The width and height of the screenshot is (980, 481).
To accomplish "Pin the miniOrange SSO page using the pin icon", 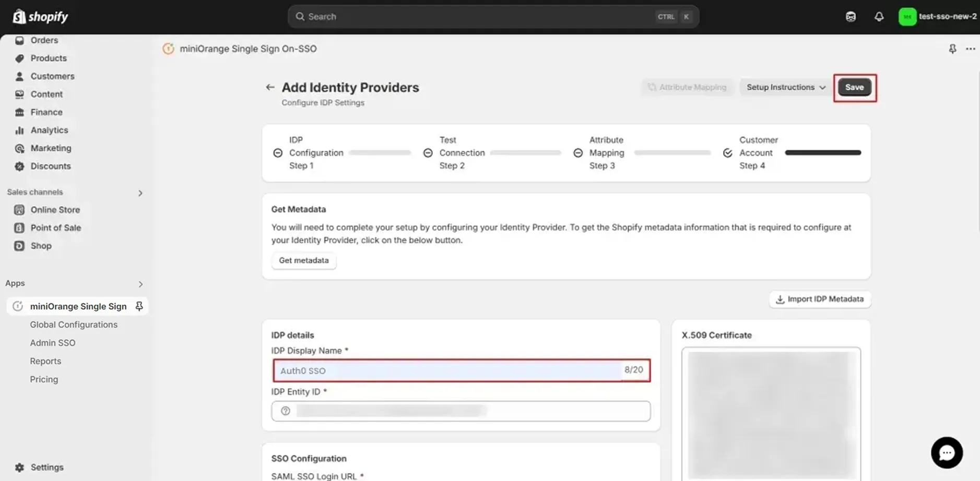I will click(x=953, y=49).
